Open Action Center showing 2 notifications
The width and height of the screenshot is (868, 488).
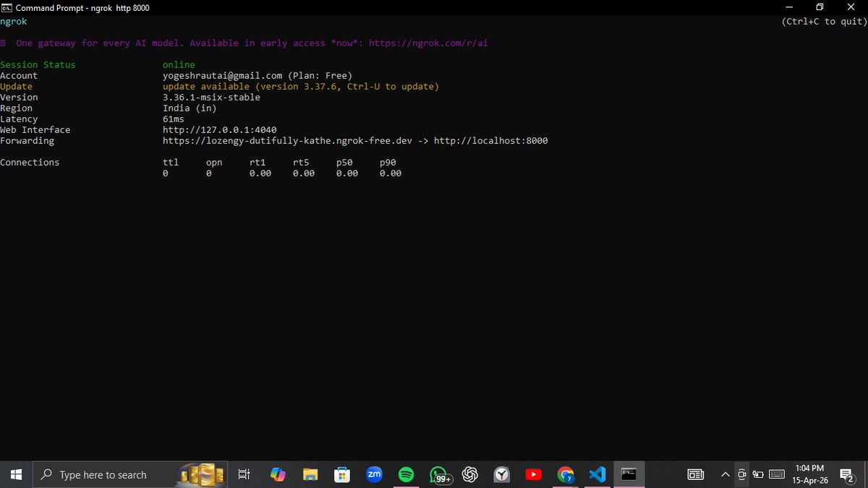[x=846, y=474]
